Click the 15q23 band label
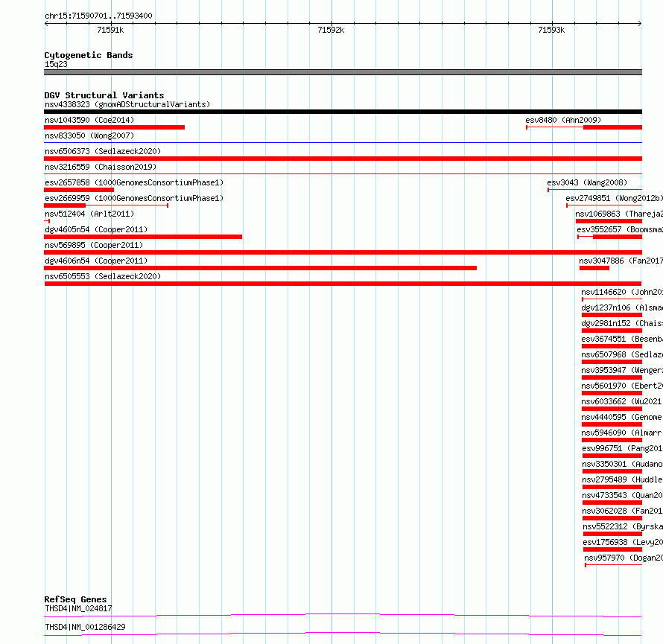This screenshot has width=663, height=644. pyautogui.click(x=56, y=64)
